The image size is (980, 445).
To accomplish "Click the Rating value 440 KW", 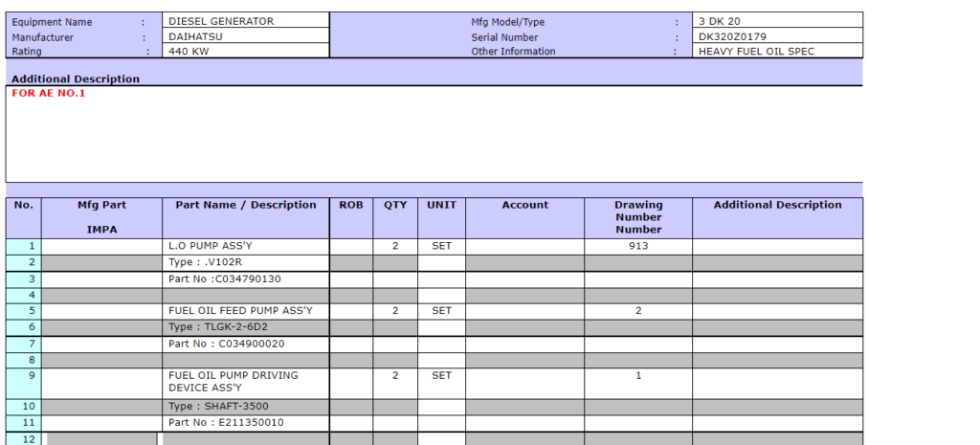I will point(245,52).
